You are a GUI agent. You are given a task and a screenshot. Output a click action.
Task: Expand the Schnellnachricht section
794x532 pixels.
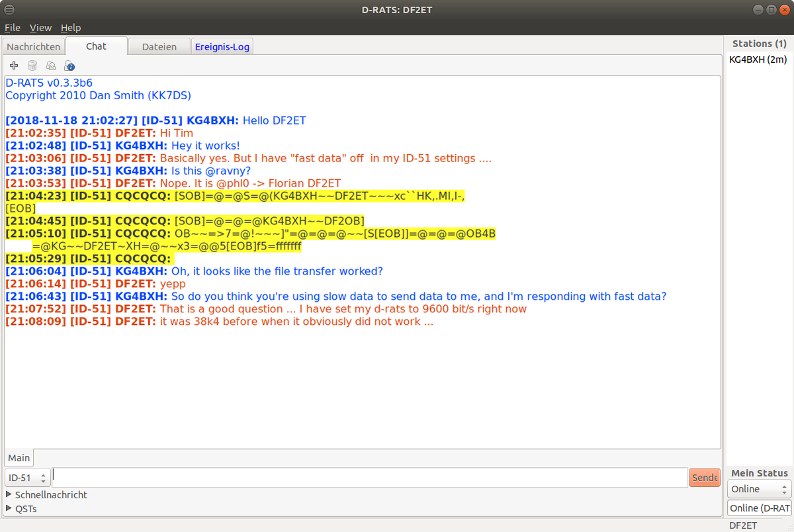[x=46, y=494]
